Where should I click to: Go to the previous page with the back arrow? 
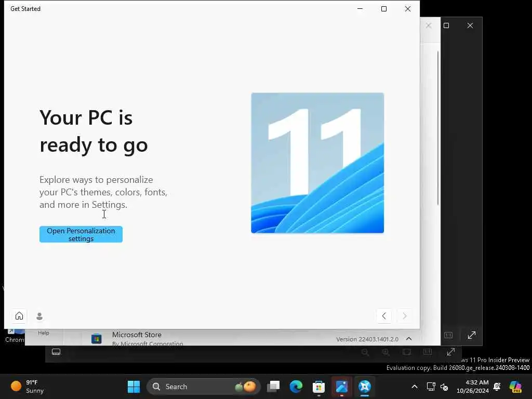click(x=384, y=316)
